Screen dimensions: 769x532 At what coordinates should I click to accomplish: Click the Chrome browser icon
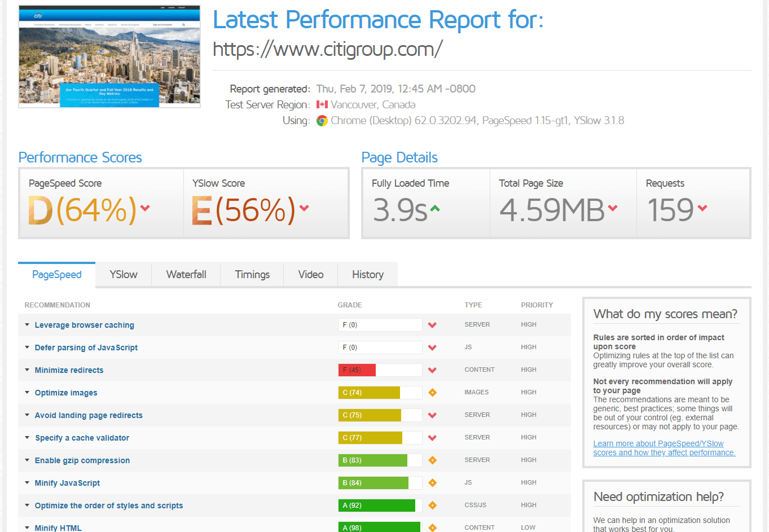322,121
